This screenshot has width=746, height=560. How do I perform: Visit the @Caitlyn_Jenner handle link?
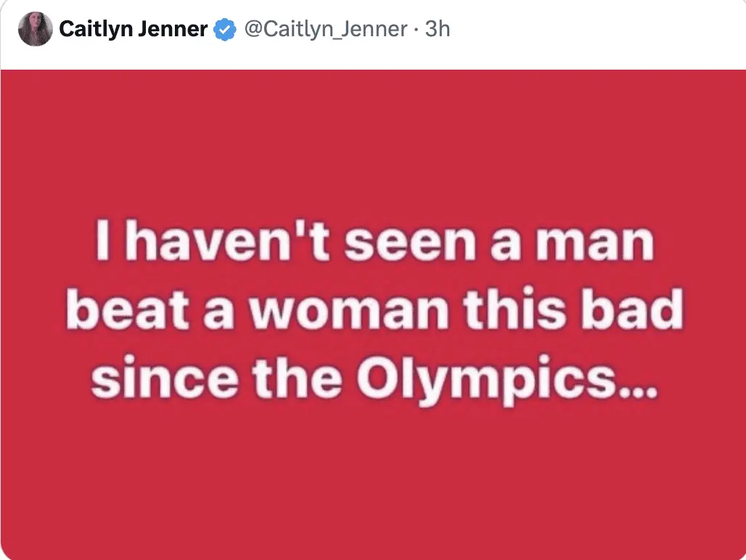(324, 30)
